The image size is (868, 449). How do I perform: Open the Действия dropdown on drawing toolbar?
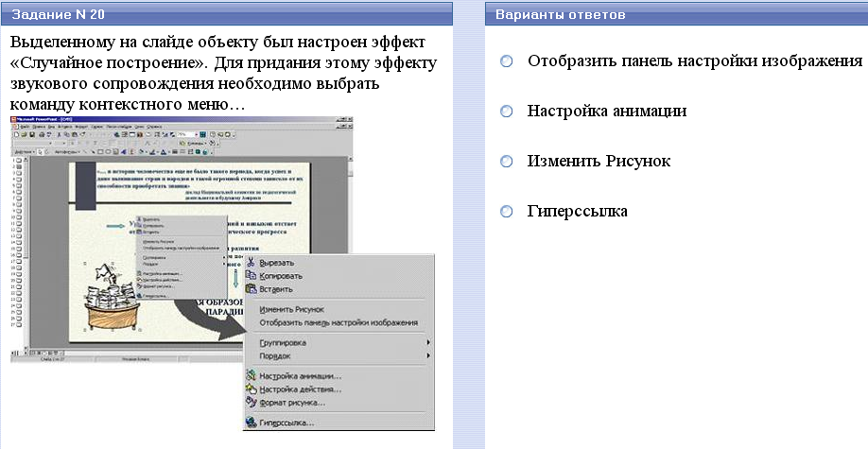coord(25,151)
